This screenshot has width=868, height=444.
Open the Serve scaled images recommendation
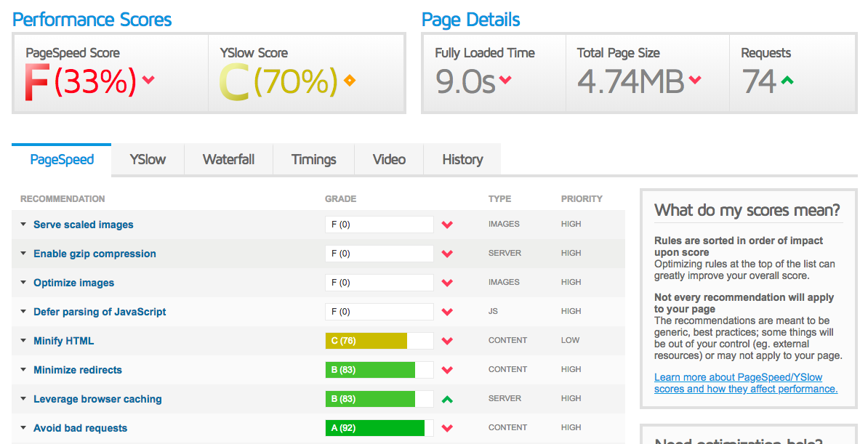[83, 225]
